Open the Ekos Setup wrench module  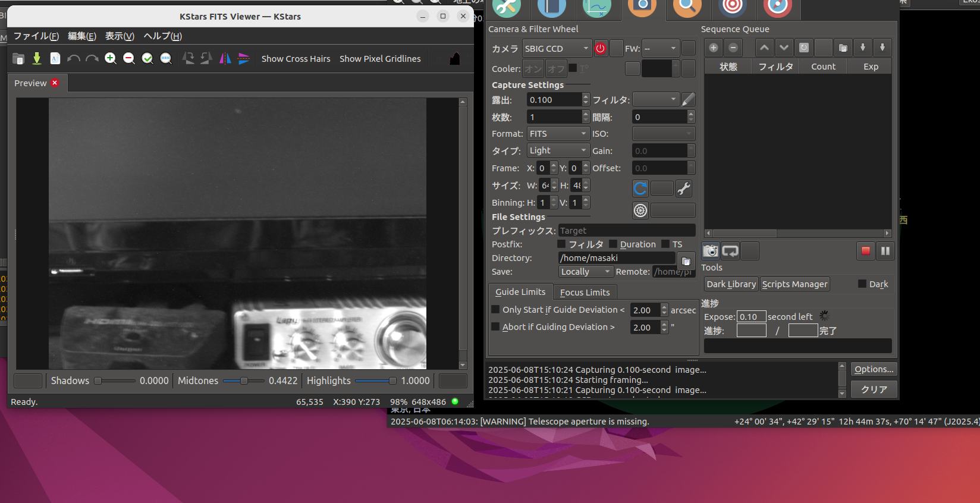tap(506, 7)
